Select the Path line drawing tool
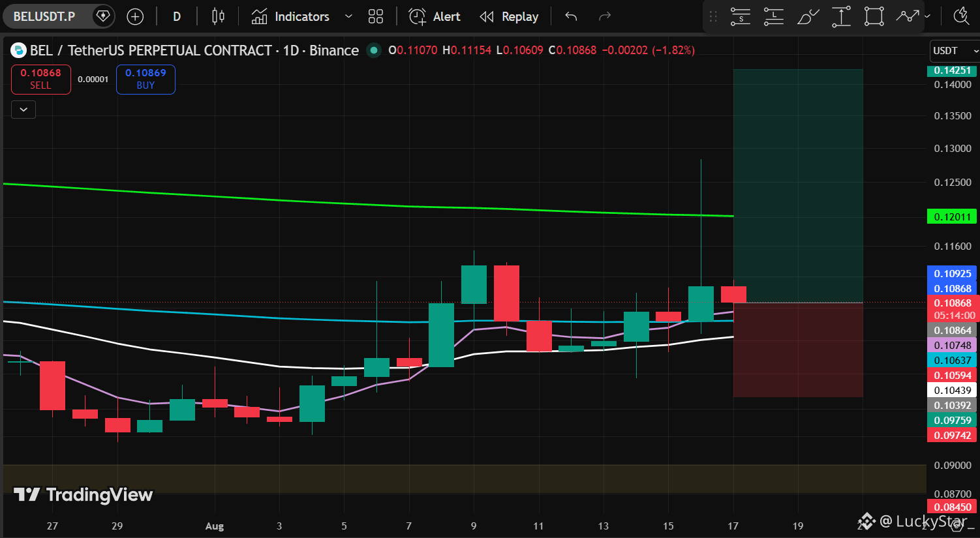The width and height of the screenshot is (980, 538). (x=908, y=16)
